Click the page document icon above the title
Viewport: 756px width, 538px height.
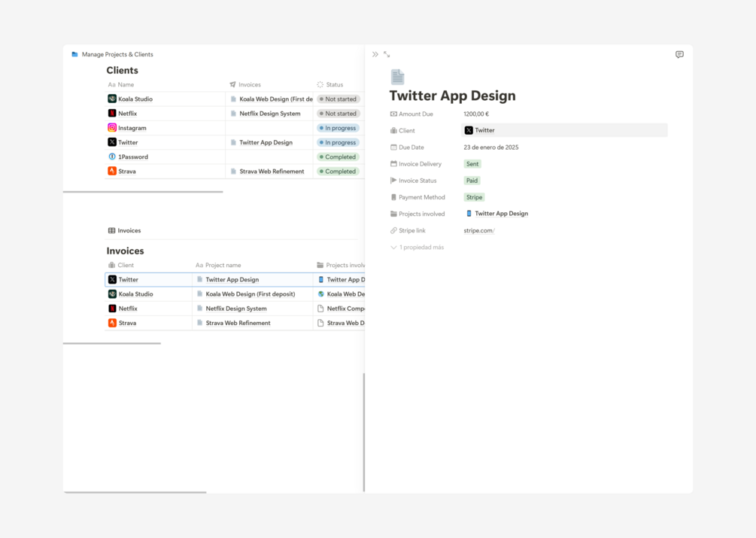coord(397,78)
